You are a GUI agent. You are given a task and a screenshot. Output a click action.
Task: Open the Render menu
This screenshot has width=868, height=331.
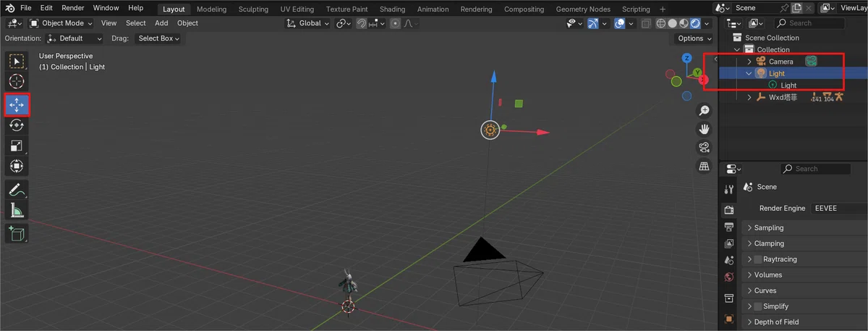click(72, 8)
